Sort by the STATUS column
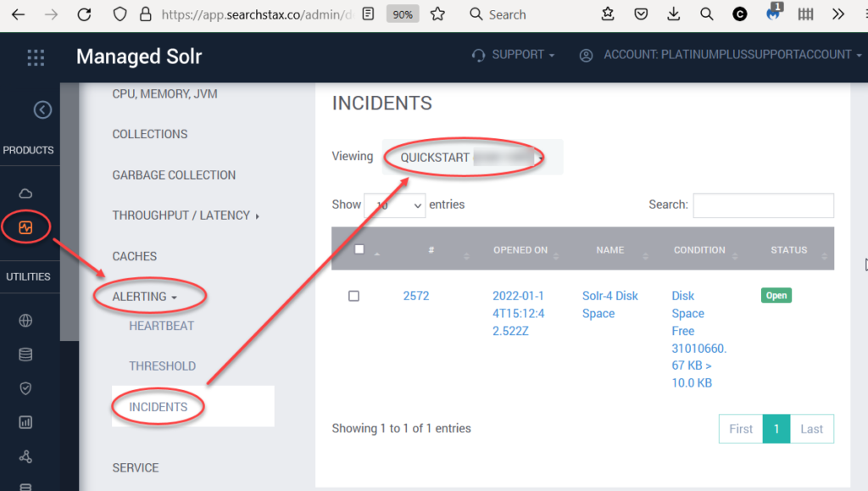Image resolution: width=868 pixels, height=491 pixels. click(x=789, y=250)
